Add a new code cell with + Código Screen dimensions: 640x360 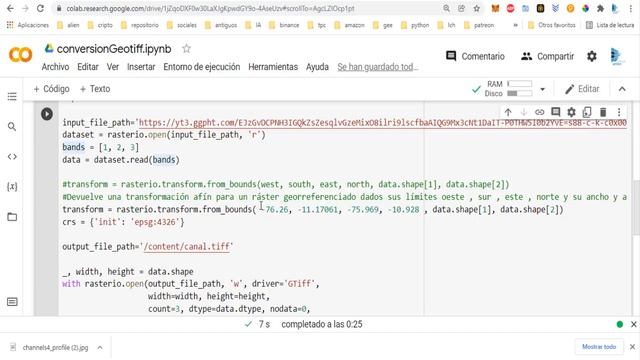pyautogui.click(x=51, y=89)
